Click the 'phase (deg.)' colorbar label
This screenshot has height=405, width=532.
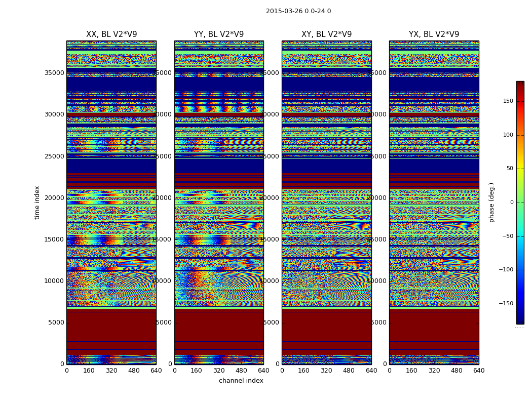coord(491,202)
